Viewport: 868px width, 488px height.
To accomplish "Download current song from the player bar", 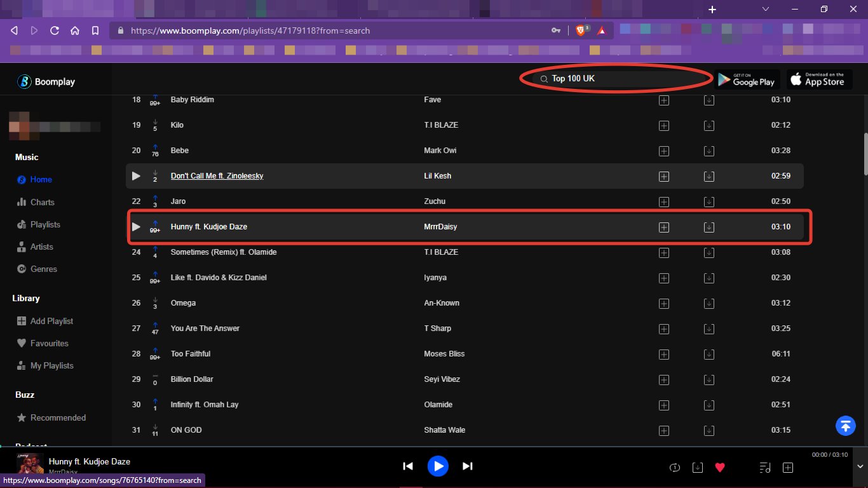I will coord(698,468).
